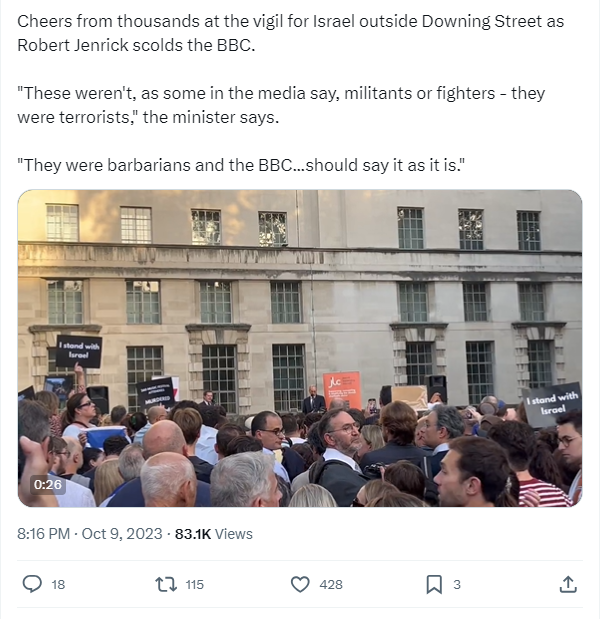The width and height of the screenshot is (609, 619).
Task: Click the reply speech bubble icon
Action: (32, 584)
